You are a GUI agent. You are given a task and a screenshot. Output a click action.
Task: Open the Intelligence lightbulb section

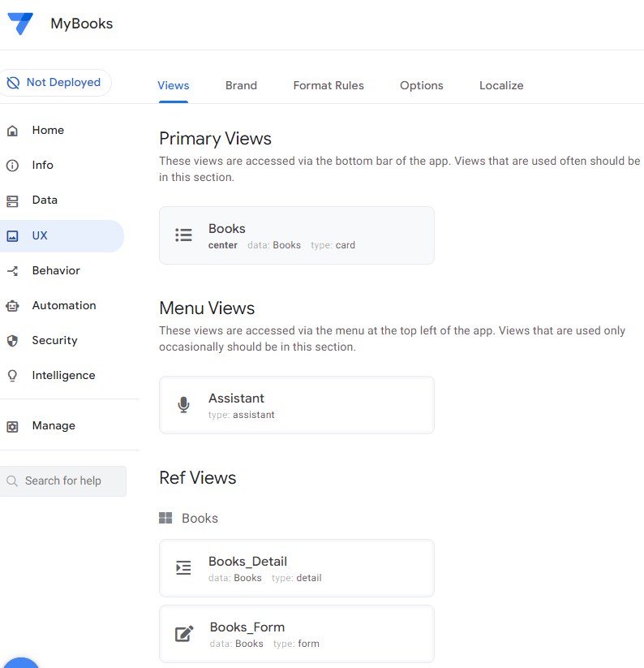click(63, 375)
